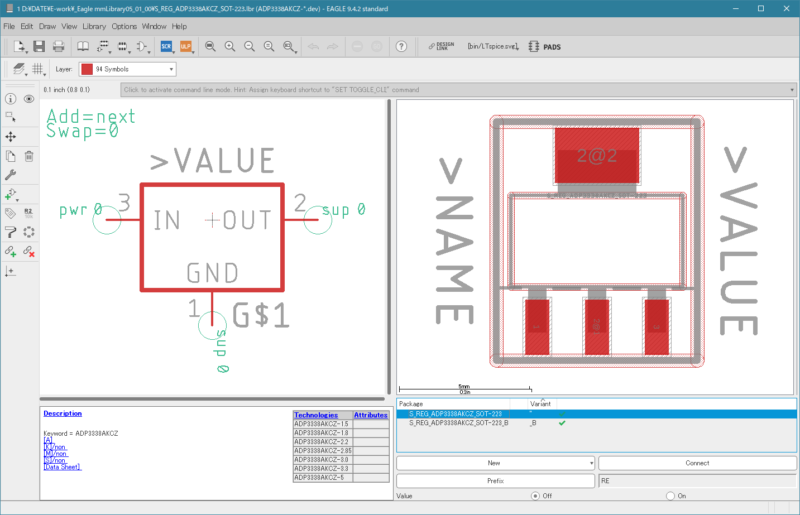Select the Value On radio button
Viewport: 800px width, 515px height.
pyautogui.click(x=670, y=496)
